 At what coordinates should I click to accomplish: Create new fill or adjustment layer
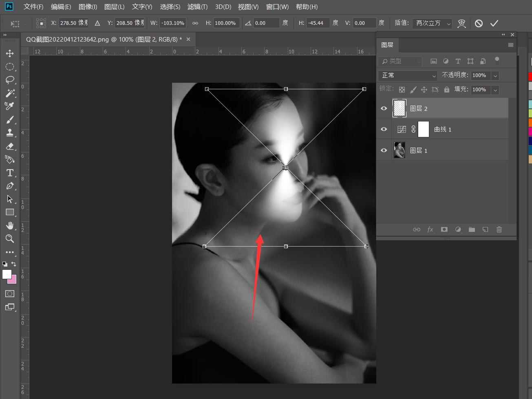458,229
